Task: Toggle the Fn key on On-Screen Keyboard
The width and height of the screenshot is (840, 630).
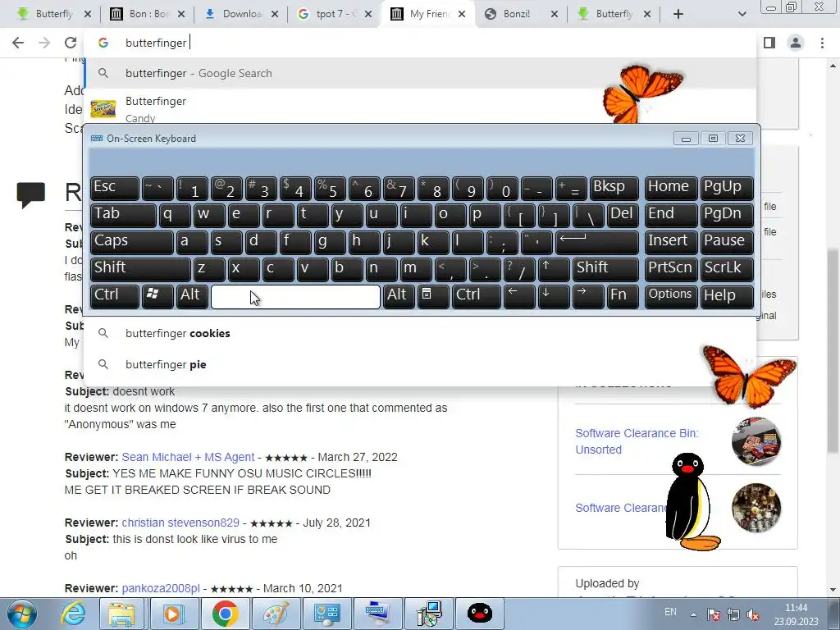Action: 623,296
